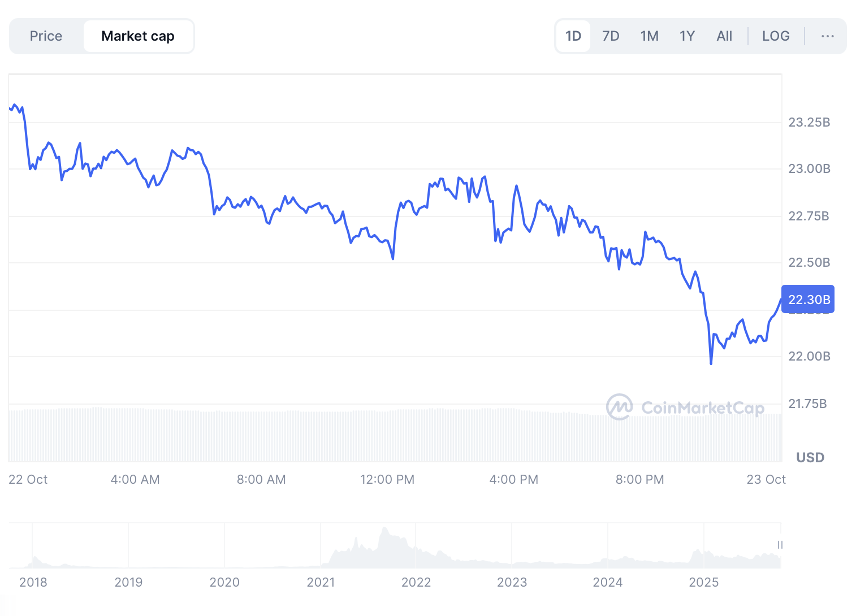Screen dimensions: 856x616
Task: Select 2023 on the history timeline
Action: point(512,582)
